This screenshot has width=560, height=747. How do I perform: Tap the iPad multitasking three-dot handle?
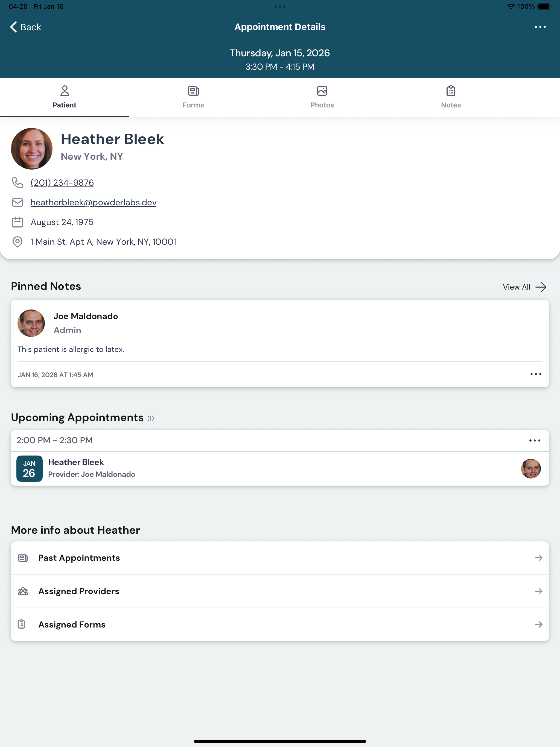280,6
